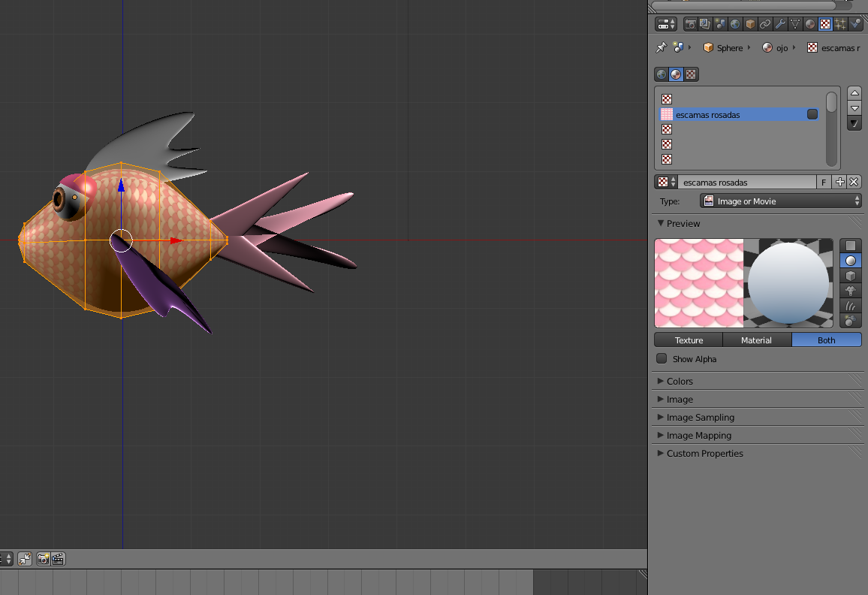Click the pink scales texture preview
Image resolution: width=868 pixels, height=595 pixels.
coord(699,283)
